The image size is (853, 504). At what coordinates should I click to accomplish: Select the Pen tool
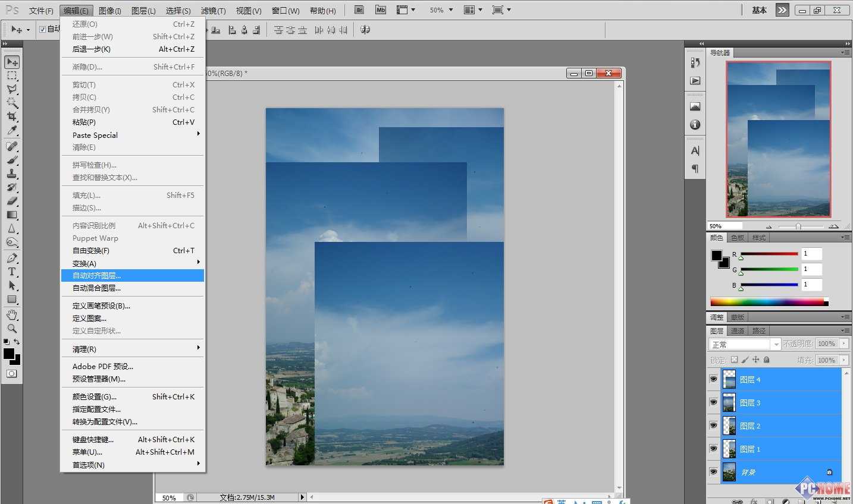12,258
